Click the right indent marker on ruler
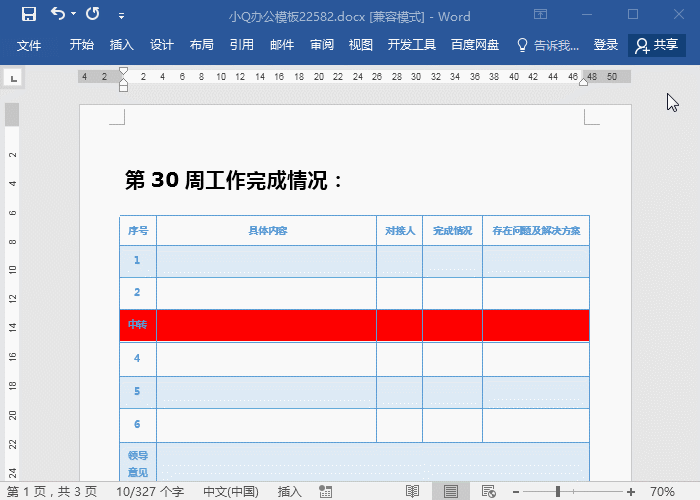Image resolution: width=700 pixels, height=500 pixels. click(x=583, y=82)
